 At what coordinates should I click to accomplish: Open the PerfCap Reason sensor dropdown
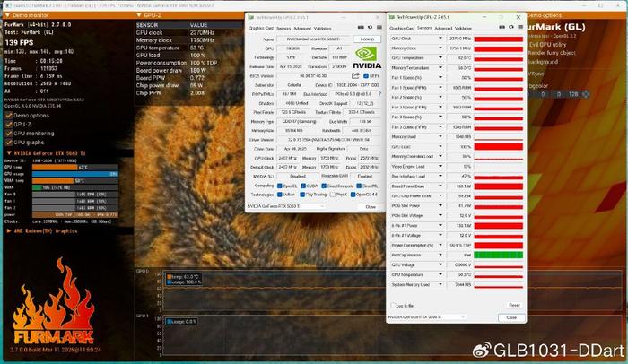pyautogui.click(x=440, y=255)
